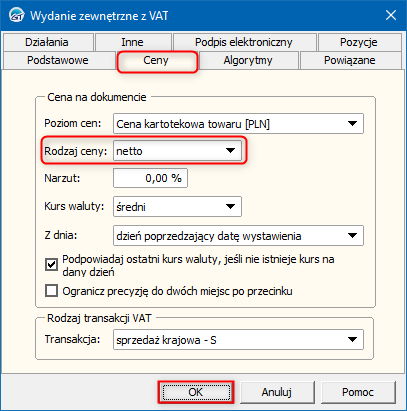
Task: Open the Inne tab
Action: pyautogui.click(x=132, y=42)
